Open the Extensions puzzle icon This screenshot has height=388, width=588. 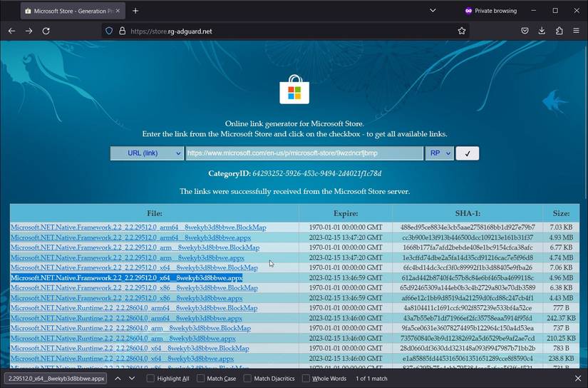point(559,31)
